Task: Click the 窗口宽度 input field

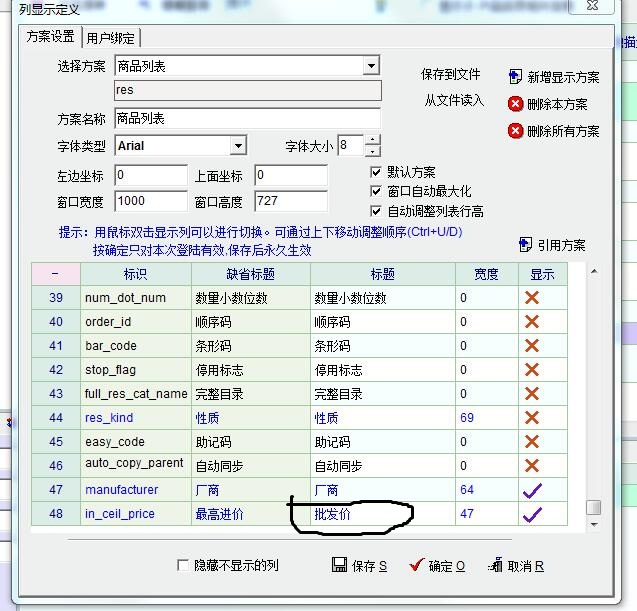Action: [150, 201]
